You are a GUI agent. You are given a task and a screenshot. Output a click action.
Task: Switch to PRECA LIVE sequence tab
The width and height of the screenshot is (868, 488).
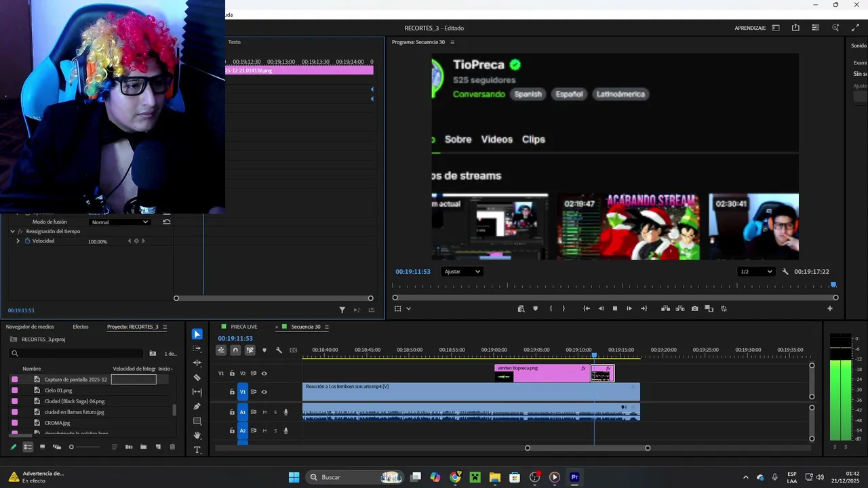[x=243, y=327]
